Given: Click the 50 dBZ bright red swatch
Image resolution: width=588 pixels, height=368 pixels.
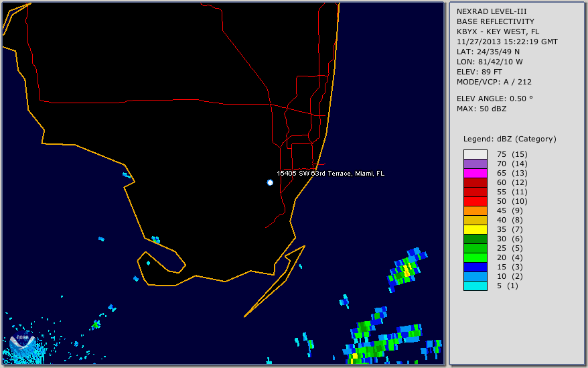Looking at the screenshot, I should point(475,201).
